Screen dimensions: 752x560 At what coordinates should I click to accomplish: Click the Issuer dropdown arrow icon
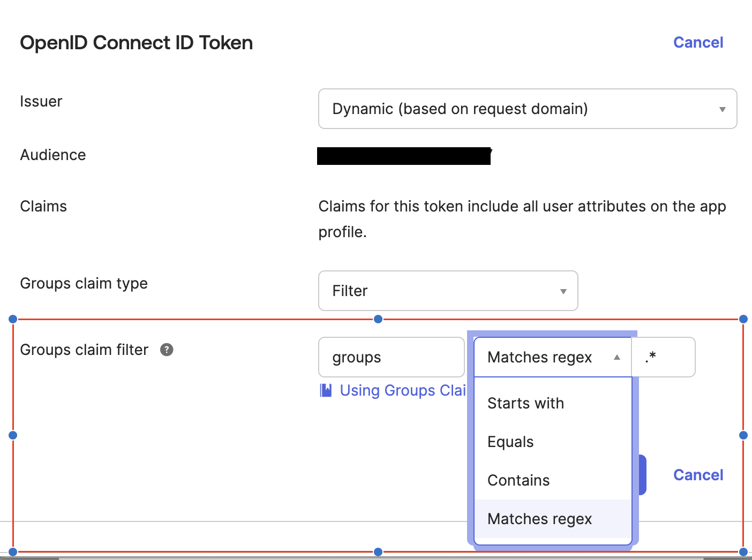coord(722,109)
